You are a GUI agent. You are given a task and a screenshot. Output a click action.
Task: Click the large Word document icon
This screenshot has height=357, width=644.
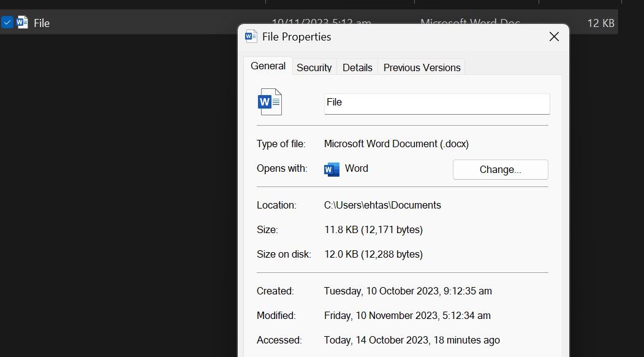[x=270, y=102]
